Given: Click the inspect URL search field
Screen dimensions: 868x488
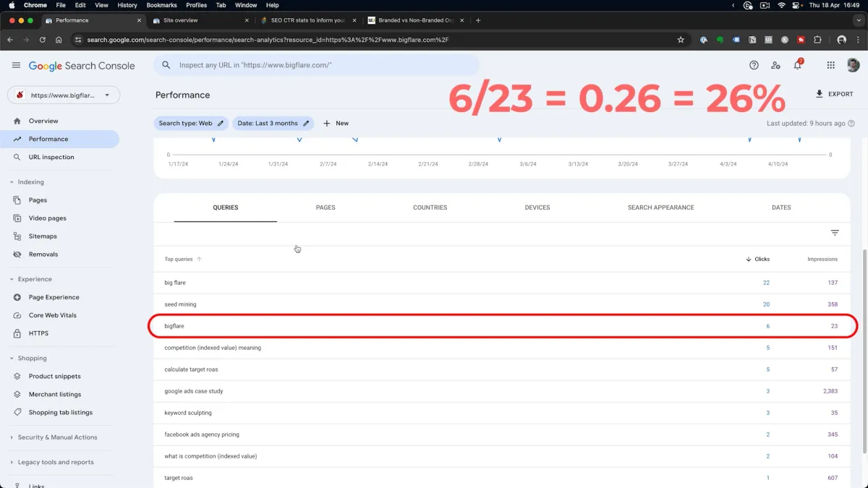Looking at the screenshot, I should coord(316,65).
